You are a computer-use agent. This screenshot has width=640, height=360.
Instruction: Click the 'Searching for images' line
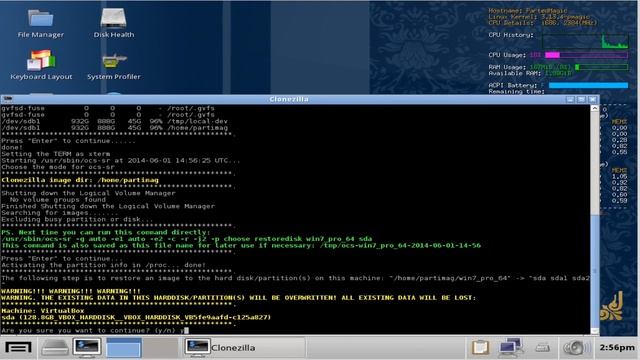pos(60,213)
